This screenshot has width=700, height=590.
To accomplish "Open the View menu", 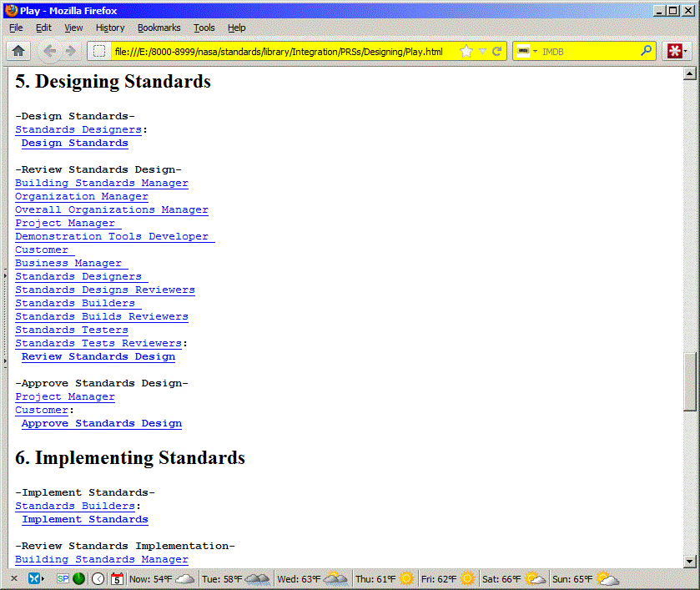I will (73, 28).
